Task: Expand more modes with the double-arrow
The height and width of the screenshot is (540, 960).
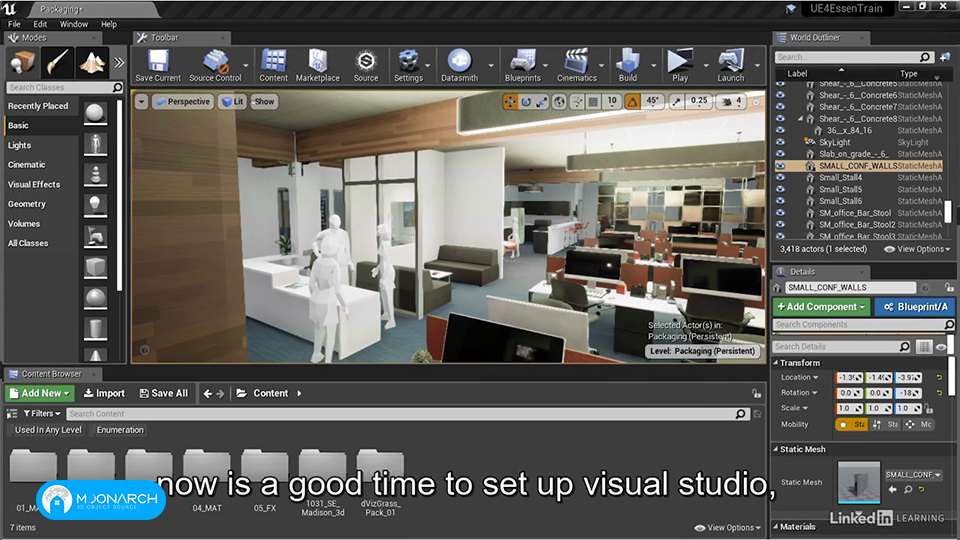Action: [x=119, y=62]
